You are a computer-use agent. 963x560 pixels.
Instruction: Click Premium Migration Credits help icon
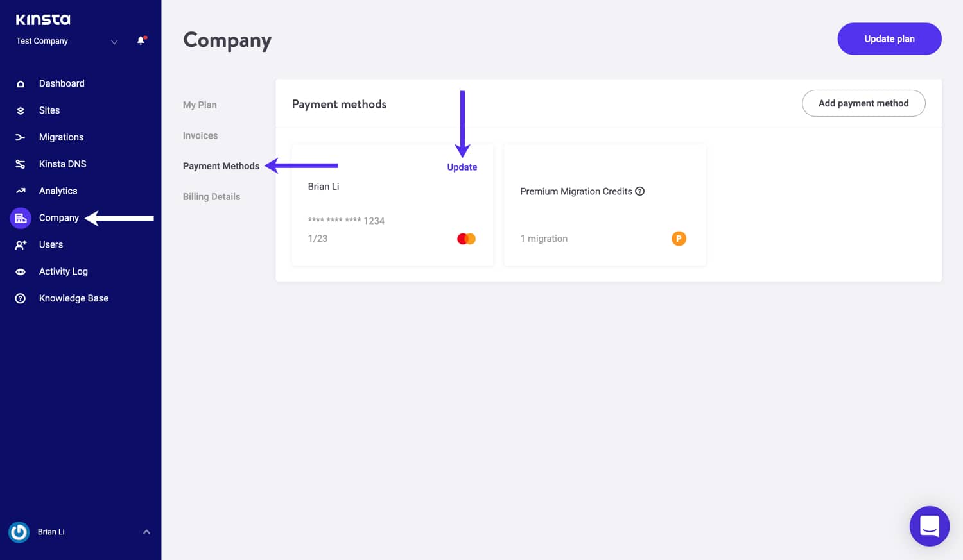coord(639,191)
